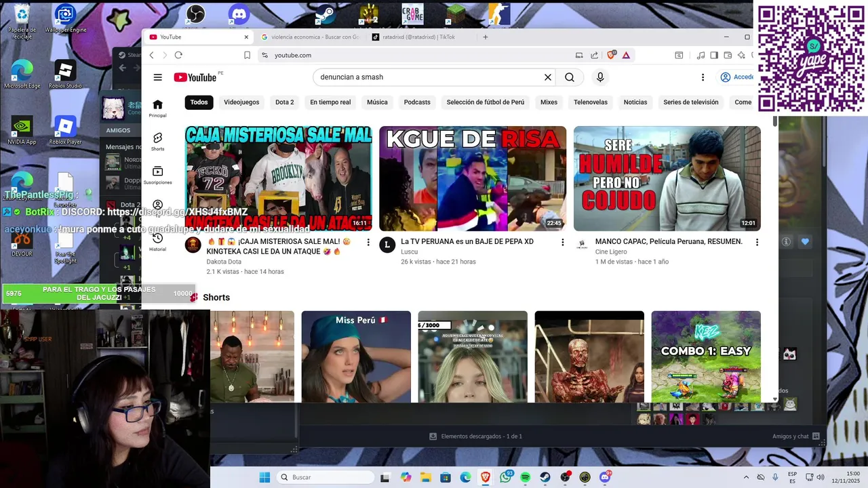Select the Todos filter chip
The width and height of the screenshot is (868, 488).
tap(199, 102)
